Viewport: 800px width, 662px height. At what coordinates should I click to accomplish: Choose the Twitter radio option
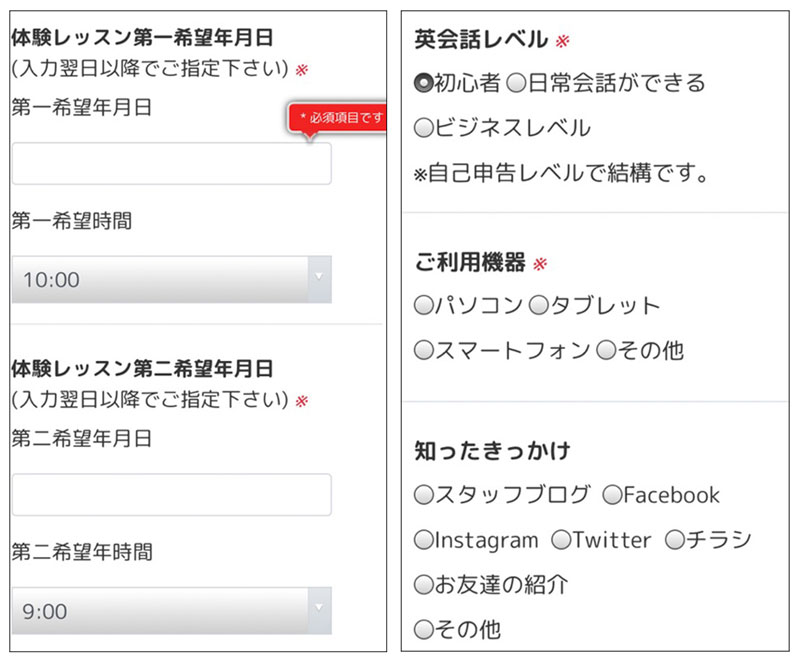pos(561,540)
